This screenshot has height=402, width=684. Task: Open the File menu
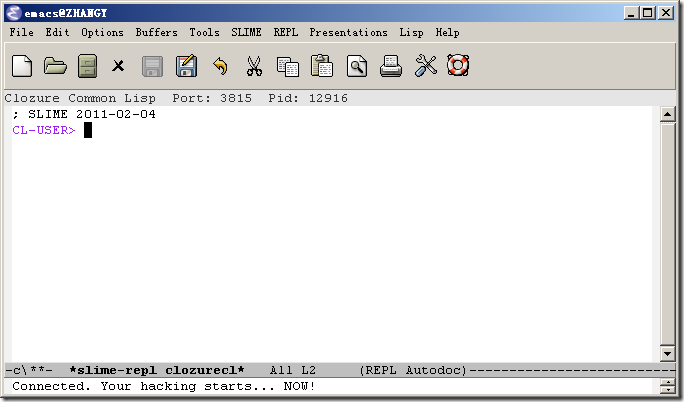click(x=21, y=32)
